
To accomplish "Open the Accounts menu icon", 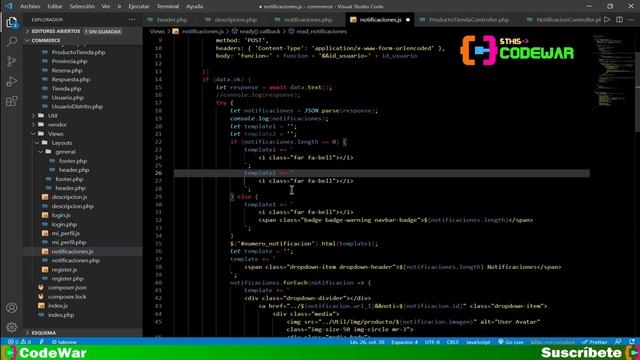I will [x=12, y=308].
